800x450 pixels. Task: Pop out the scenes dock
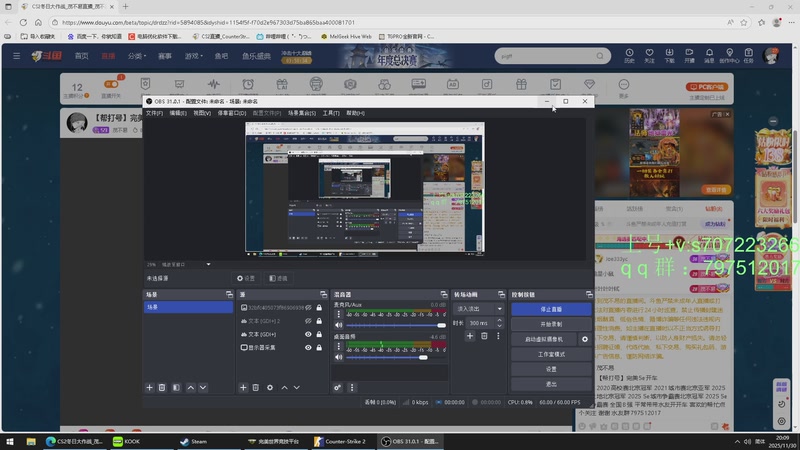pyautogui.click(x=229, y=294)
